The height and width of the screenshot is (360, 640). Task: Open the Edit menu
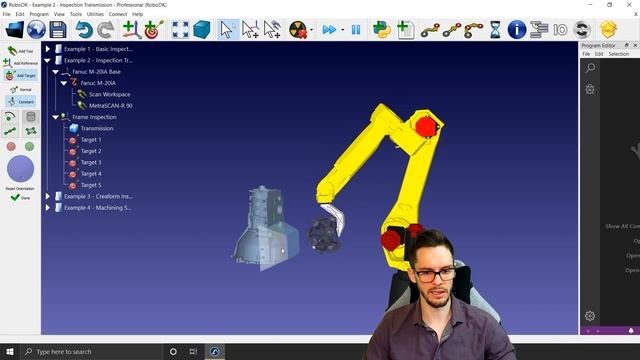[x=20, y=14]
